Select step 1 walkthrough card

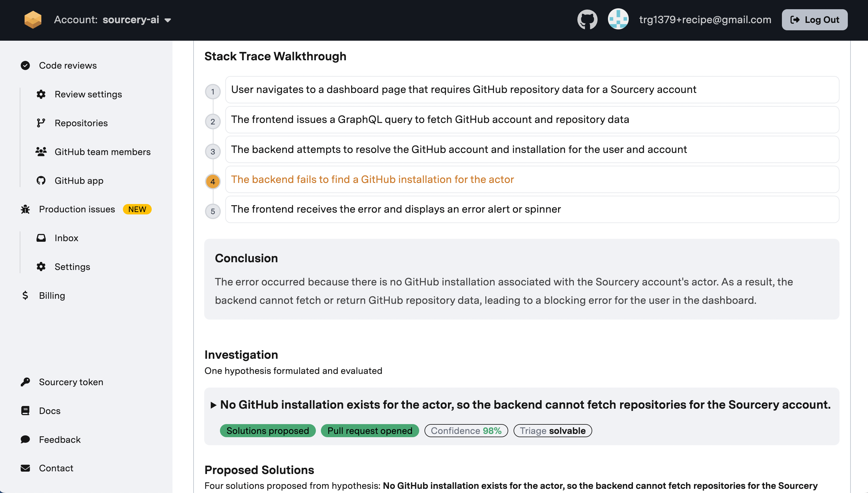point(532,90)
